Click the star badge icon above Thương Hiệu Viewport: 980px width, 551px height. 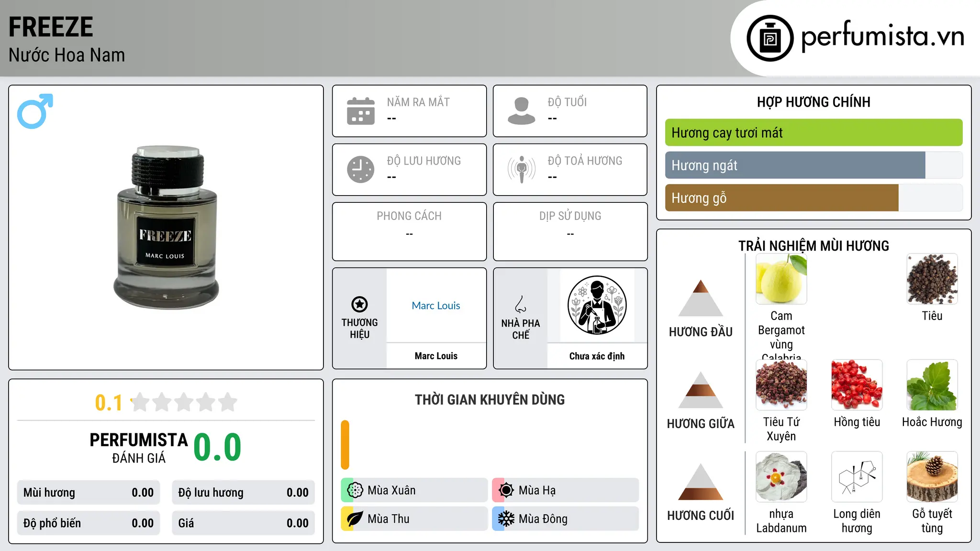359,304
